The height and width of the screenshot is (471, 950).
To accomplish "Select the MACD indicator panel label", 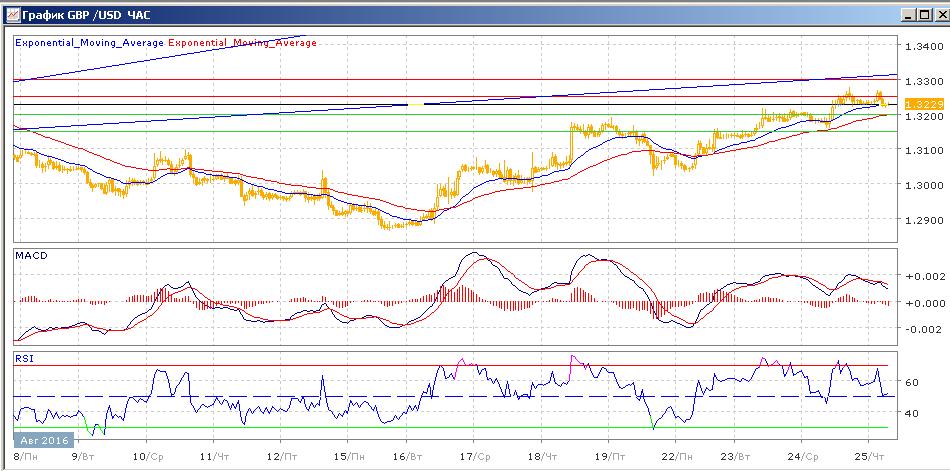I will pyautogui.click(x=30, y=256).
